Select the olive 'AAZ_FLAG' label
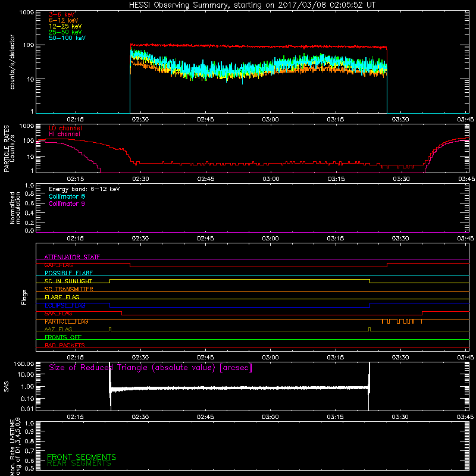This screenshot has height=476, width=476. (58, 329)
